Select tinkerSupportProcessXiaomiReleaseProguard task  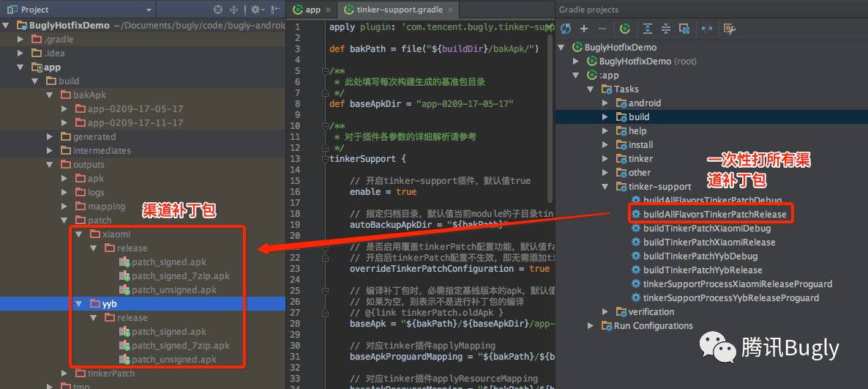[x=731, y=284]
